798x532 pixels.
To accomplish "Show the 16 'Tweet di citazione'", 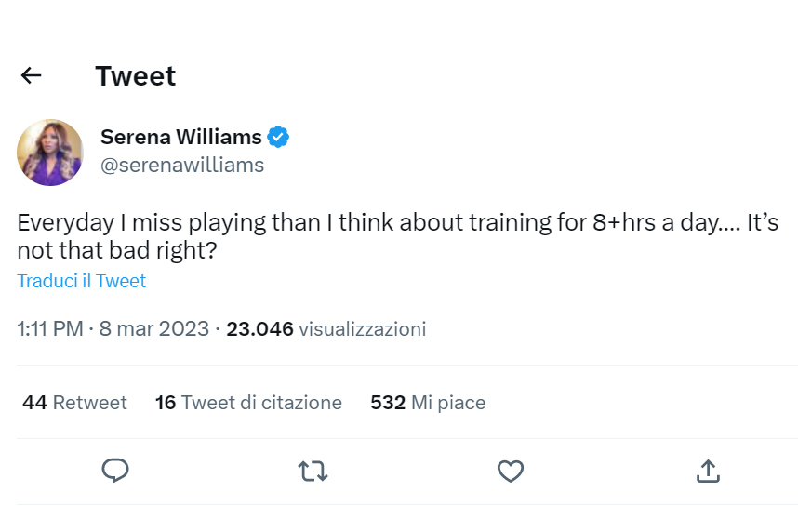I will coord(248,403).
